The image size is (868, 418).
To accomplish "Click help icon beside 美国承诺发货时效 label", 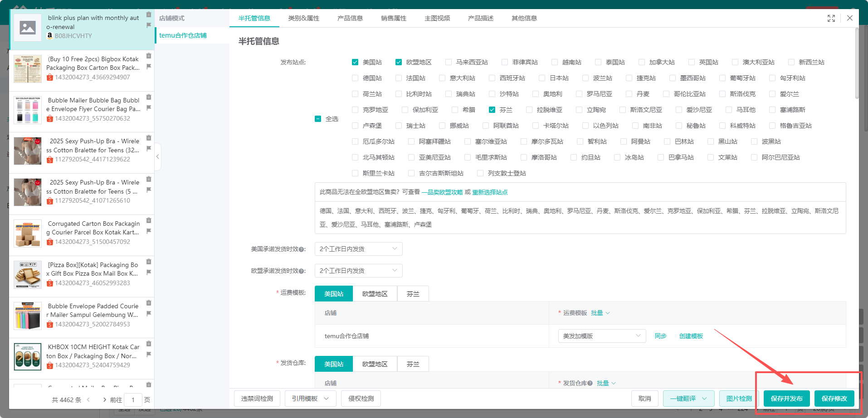I will 302,249.
